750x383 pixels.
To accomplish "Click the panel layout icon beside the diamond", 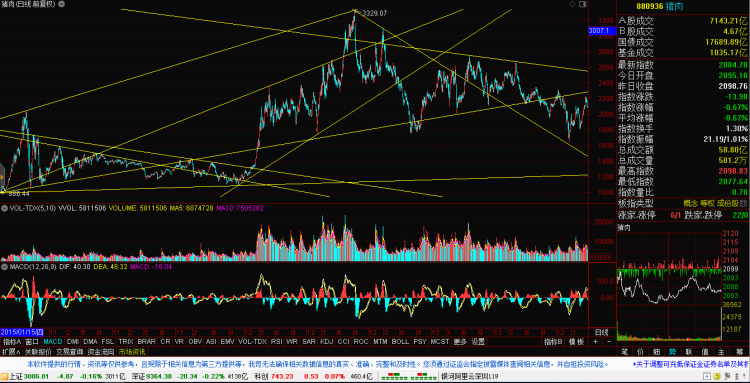I will click(x=582, y=4).
